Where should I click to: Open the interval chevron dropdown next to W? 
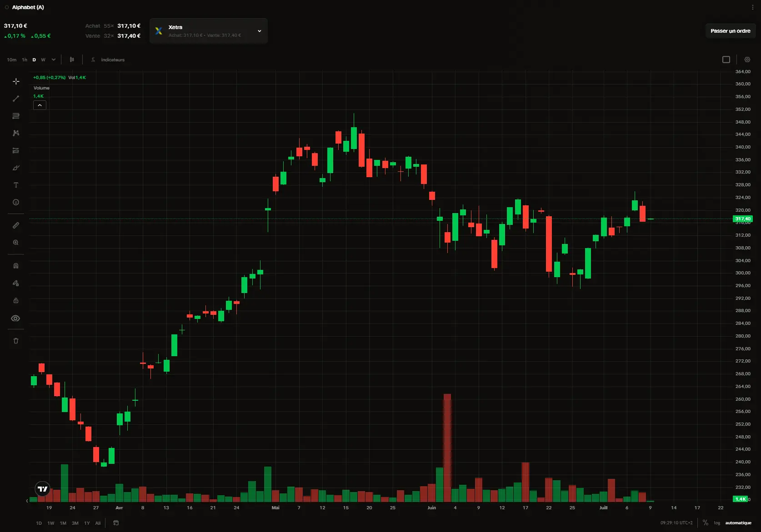[x=54, y=60]
